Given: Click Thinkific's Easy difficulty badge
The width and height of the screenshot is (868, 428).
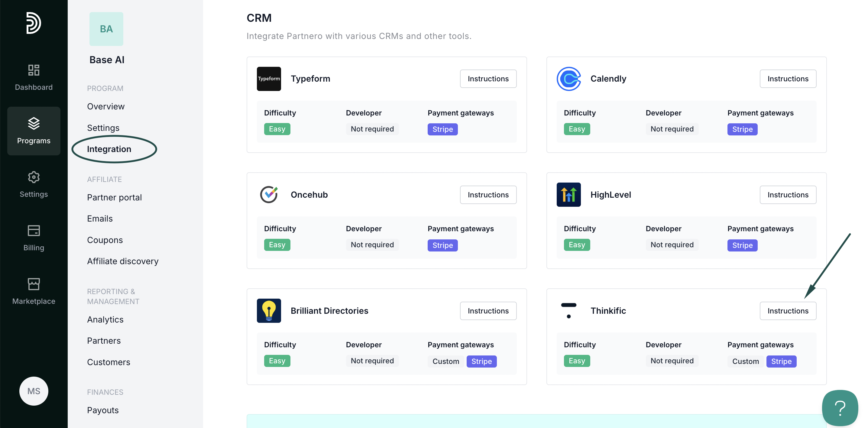Looking at the screenshot, I should pos(577,361).
